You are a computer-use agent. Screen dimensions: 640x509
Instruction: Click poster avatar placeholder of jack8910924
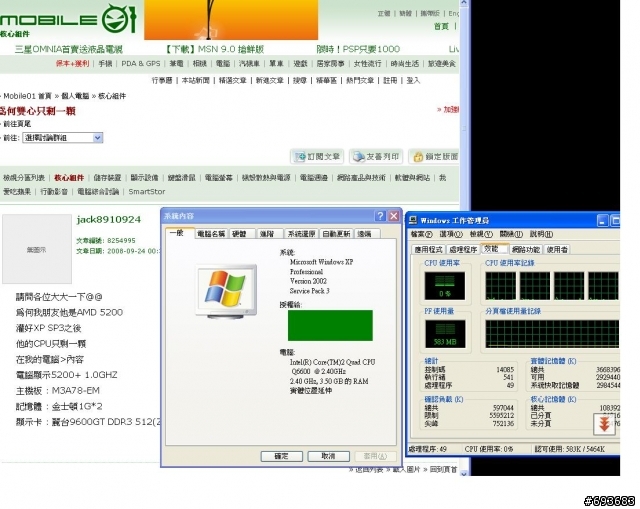(x=37, y=249)
